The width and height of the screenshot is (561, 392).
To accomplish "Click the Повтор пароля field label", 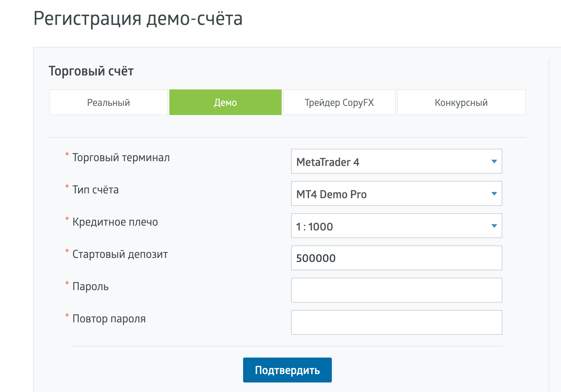I will pyautogui.click(x=109, y=319).
